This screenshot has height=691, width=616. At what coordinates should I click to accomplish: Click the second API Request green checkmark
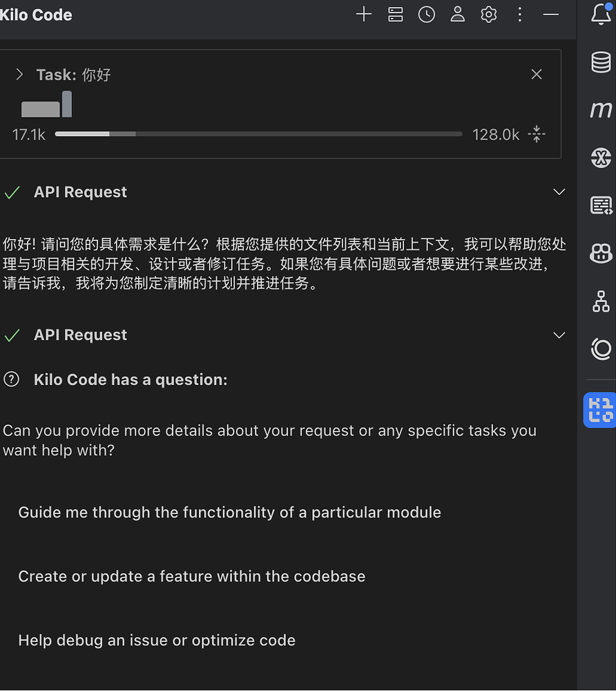click(12, 336)
